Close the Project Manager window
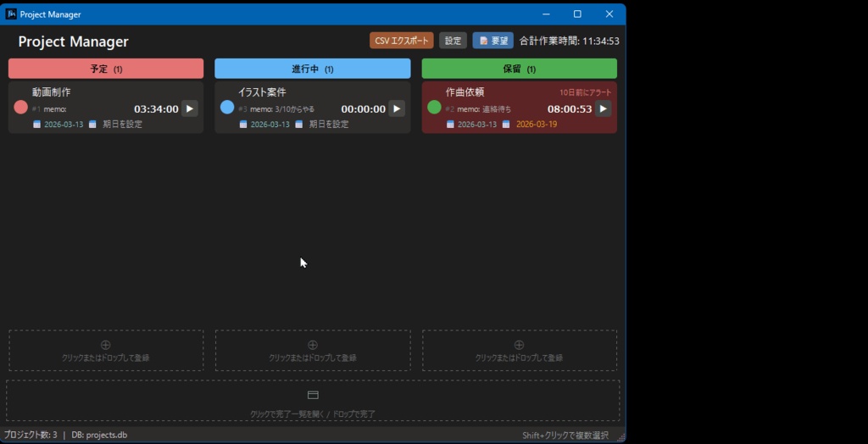Image resolution: width=868 pixels, height=444 pixels. pos(609,14)
